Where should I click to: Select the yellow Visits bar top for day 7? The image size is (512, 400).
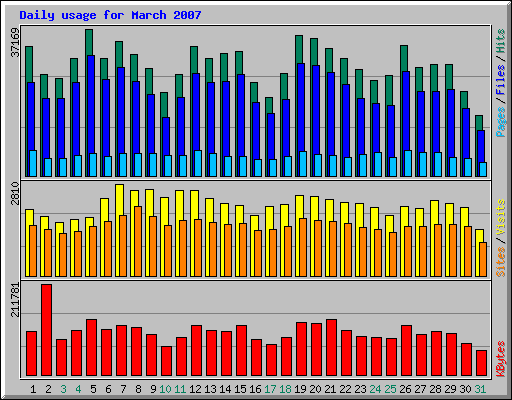coord(120,199)
